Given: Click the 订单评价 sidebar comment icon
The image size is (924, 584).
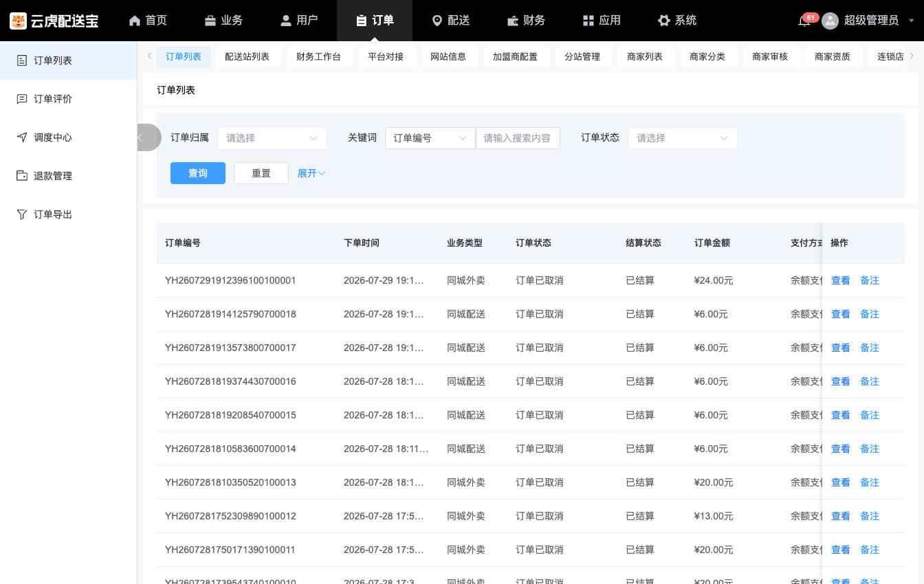Looking at the screenshot, I should coord(22,99).
